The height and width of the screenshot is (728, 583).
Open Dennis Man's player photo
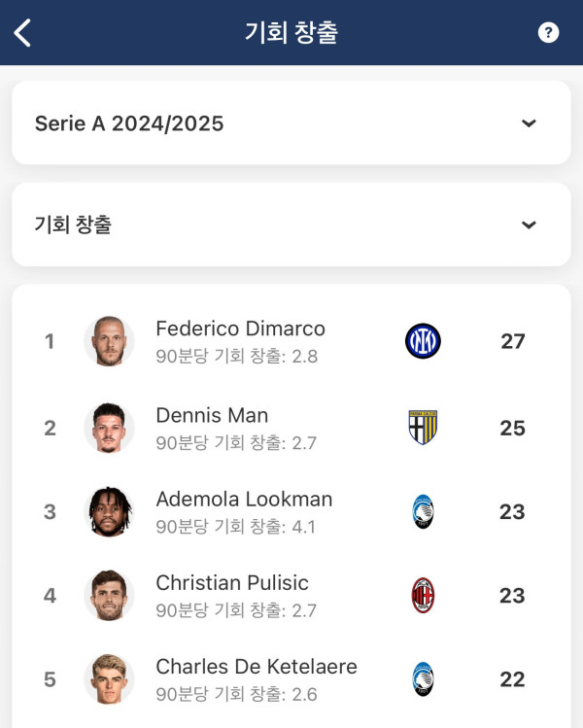(x=109, y=428)
